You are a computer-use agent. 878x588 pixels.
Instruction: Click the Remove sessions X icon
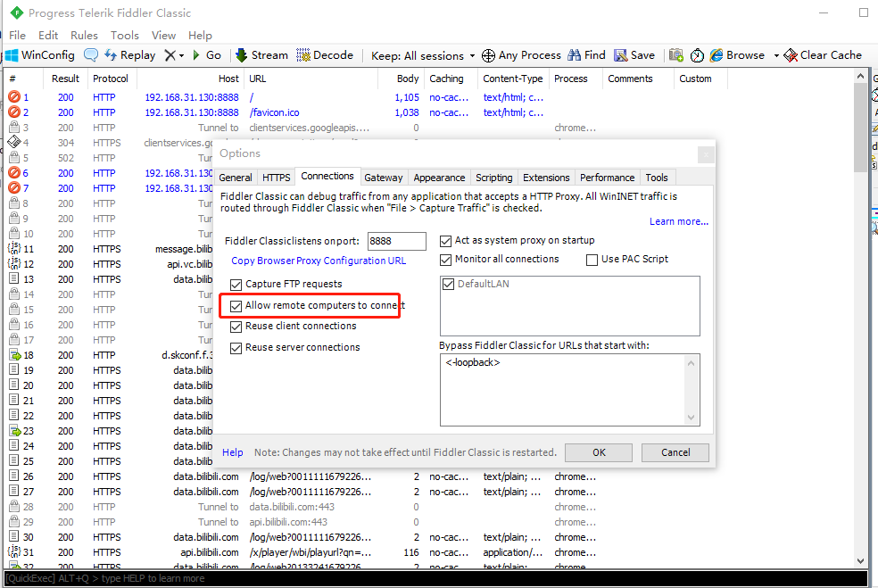[170, 55]
